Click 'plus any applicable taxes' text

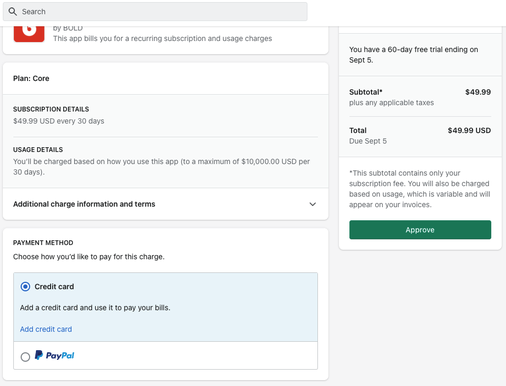click(391, 103)
